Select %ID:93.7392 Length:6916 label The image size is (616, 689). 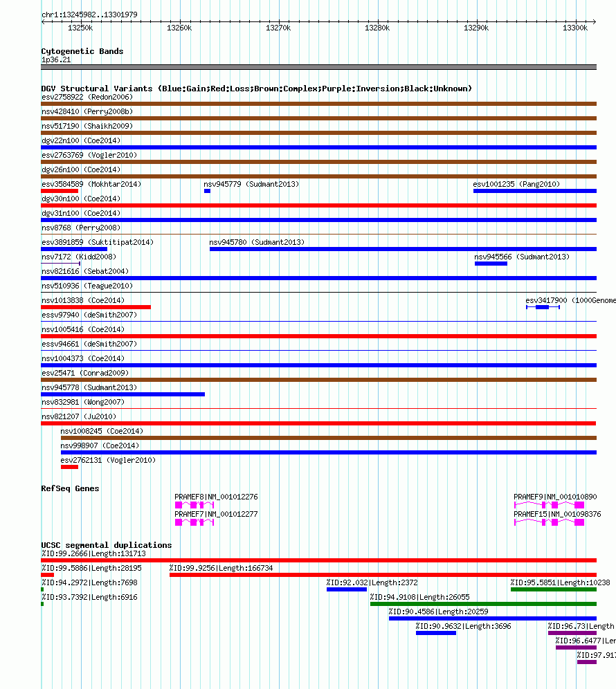coord(89,597)
